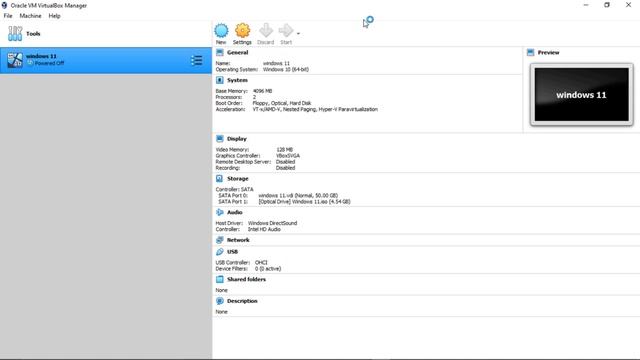Click the VT-x/AMD-V acceleration value
This screenshot has width=640, height=360.
[x=315, y=109]
